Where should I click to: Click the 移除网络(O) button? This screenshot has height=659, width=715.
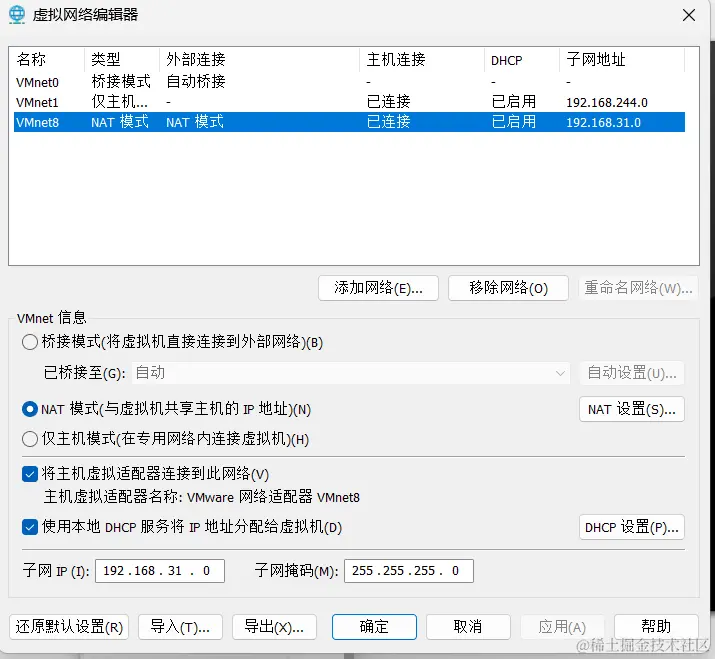[x=508, y=288]
